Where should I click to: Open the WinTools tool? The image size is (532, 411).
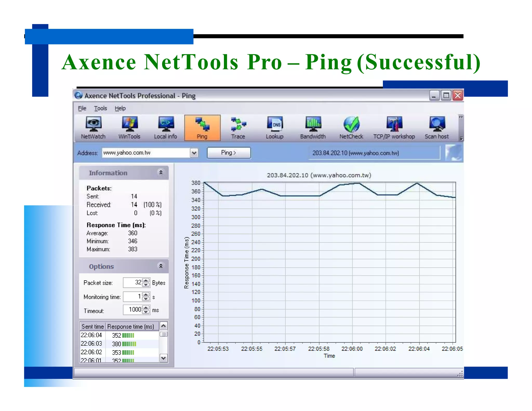pos(129,128)
